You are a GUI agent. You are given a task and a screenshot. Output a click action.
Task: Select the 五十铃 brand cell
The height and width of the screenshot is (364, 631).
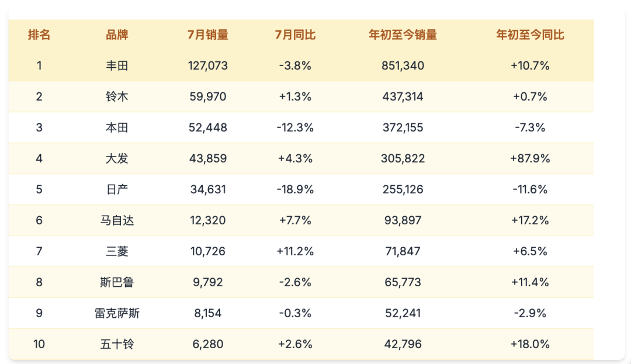pos(117,345)
